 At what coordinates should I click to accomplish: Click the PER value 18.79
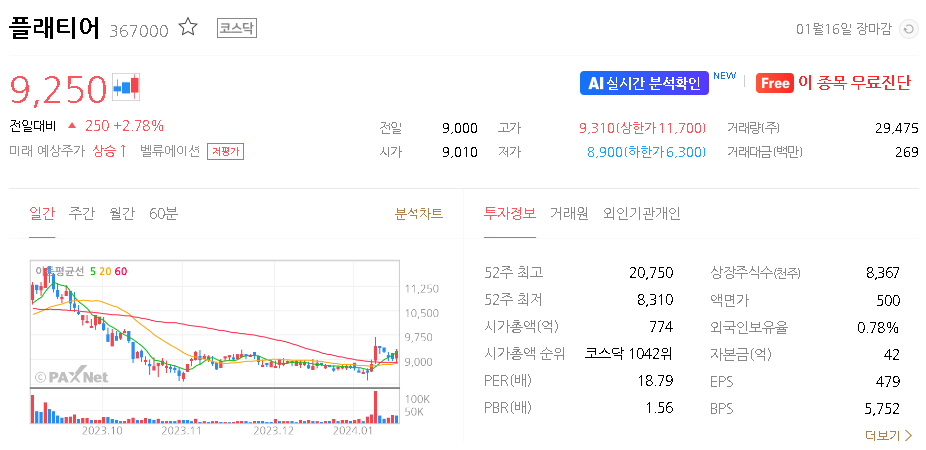(x=656, y=381)
